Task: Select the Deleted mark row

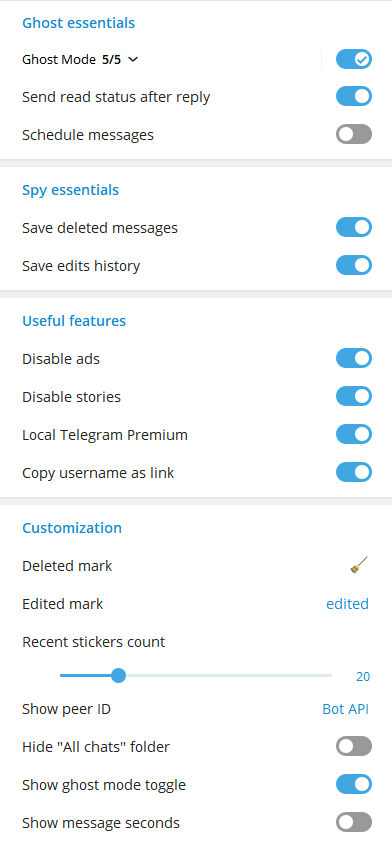Action: click(x=196, y=566)
